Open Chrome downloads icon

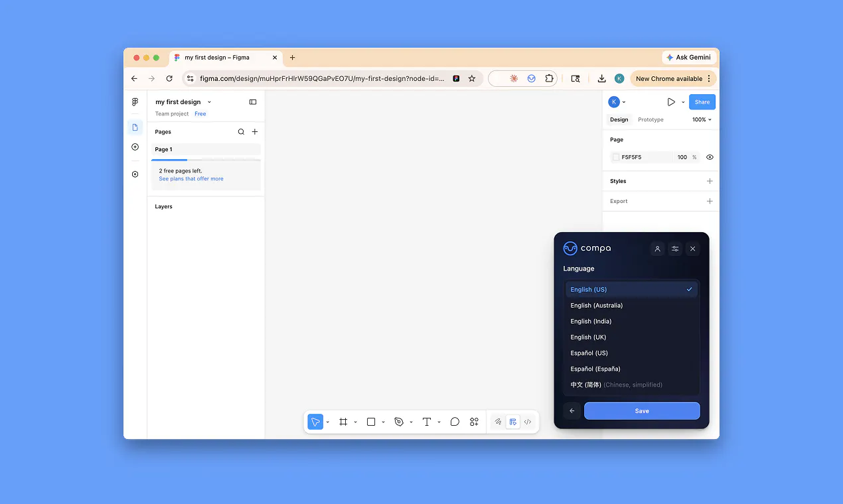(x=601, y=78)
